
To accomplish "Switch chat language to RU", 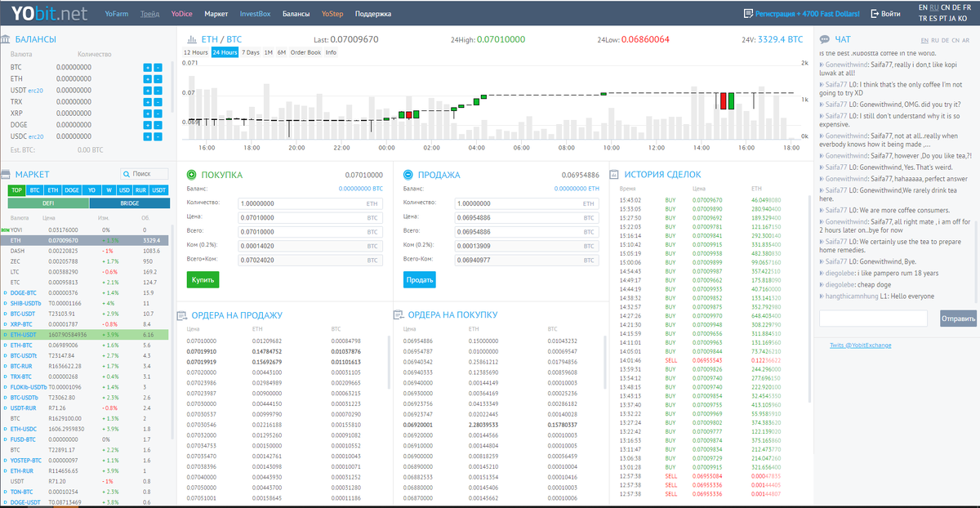I will click(x=934, y=40).
